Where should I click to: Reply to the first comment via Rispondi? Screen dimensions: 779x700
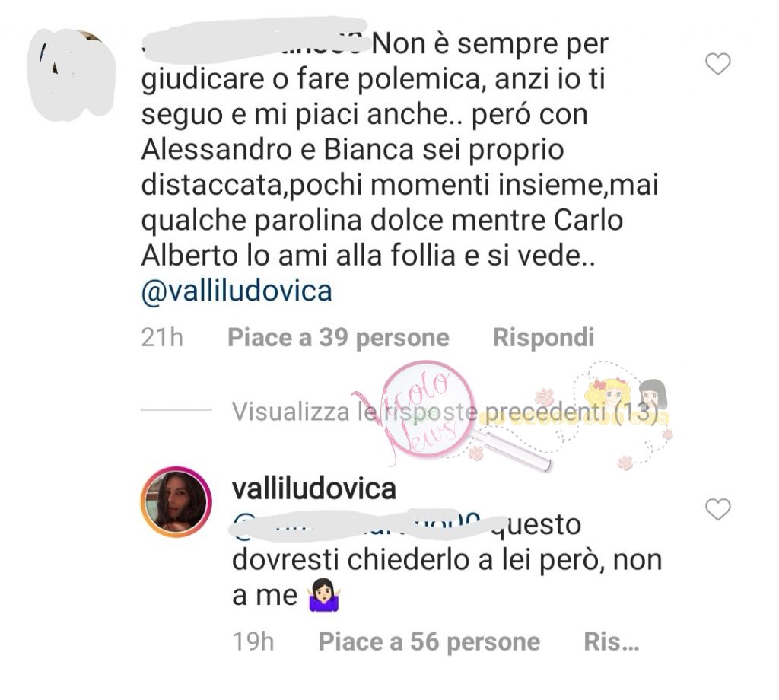coord(543,337)
